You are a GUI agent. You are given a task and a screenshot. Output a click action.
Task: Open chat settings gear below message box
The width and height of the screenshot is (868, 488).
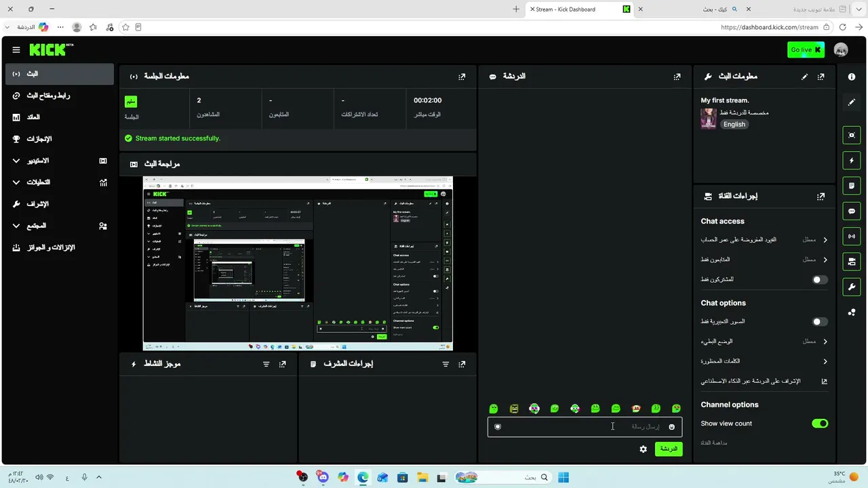click(x=643, y=449)
